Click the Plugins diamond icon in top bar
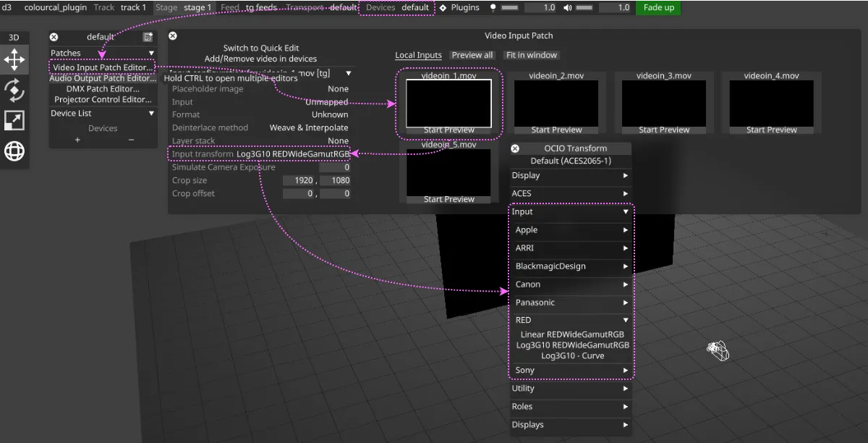Viewport: 868px width, 443px height. coord(444,7)
